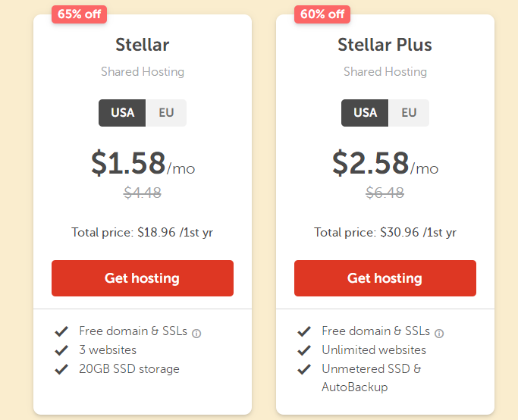Viewport: 518px width, 420px height.
Task: Click the Stellar Plus plan title
Action: click(x=385, y=45)
